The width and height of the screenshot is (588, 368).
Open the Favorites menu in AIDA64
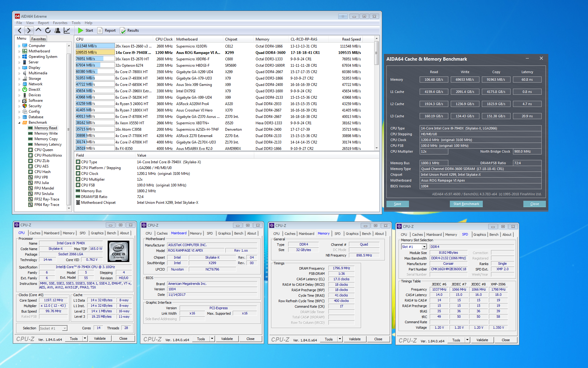coord(60,23)
